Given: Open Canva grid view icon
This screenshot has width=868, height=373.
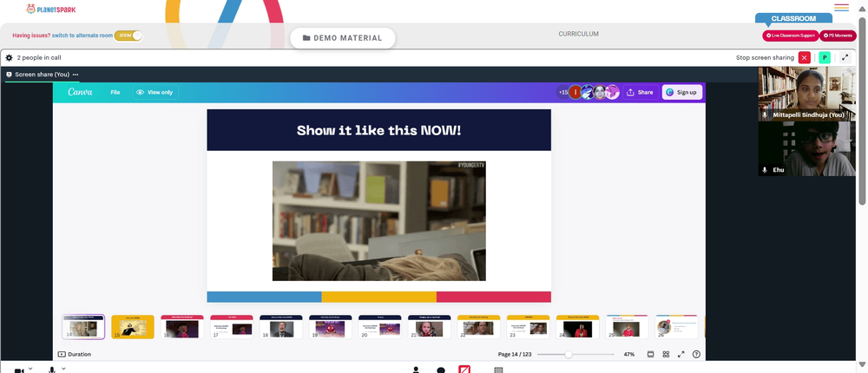Looking at the screenshot, I should [x=666, y=354].
